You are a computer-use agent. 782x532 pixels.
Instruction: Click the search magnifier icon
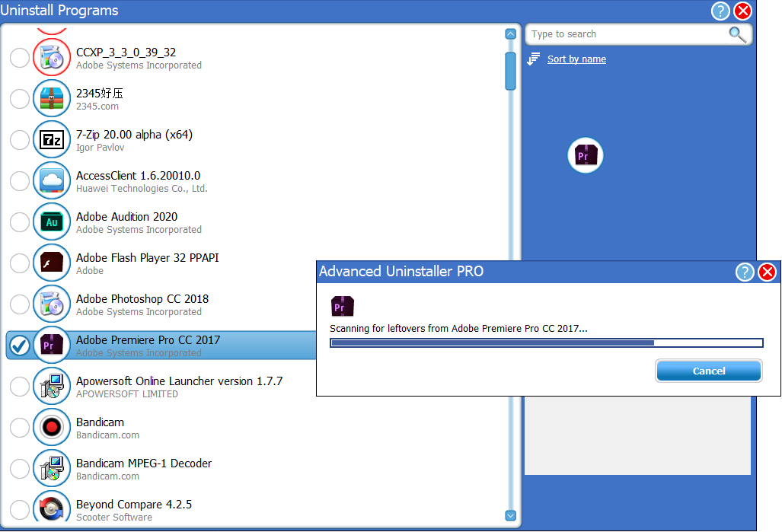[737, 34]
